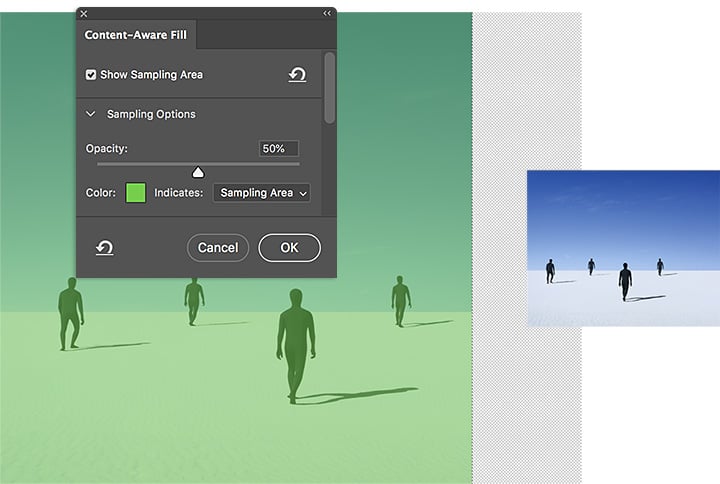Viewport: 720px width, 484px height.
Task: Open the Indicates Sampling Area dropdown
Action: click(x=261, y=193)
